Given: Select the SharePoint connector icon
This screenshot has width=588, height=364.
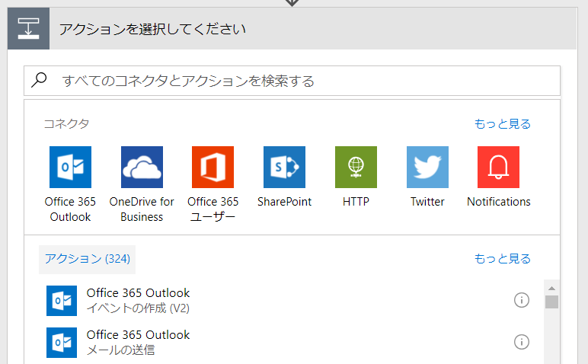Looking at the screenshot, I should click(x=284, y=167).
